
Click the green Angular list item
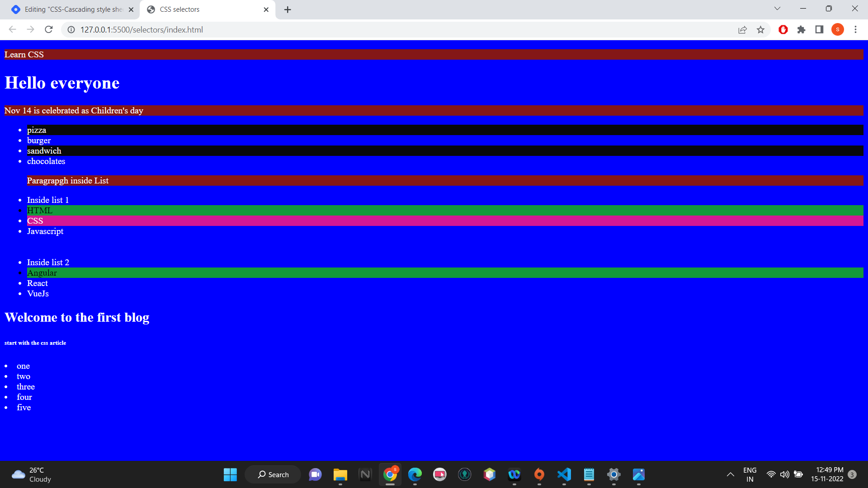[445, 273]
